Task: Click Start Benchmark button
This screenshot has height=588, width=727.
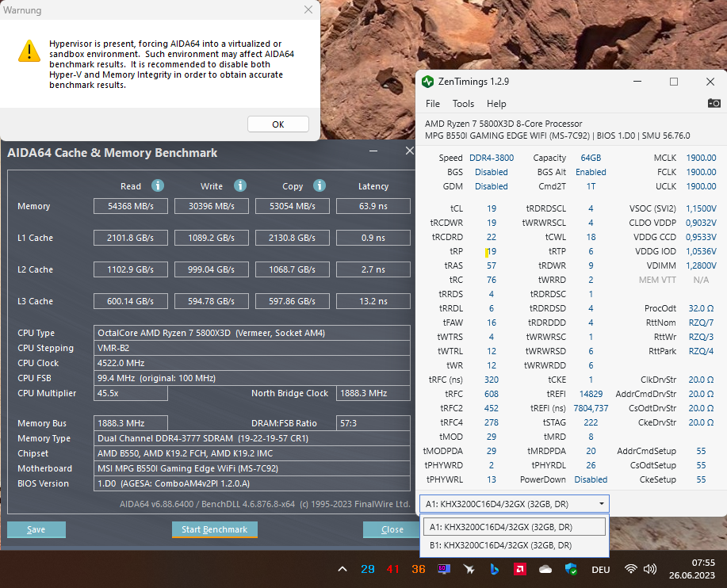Action: point(214,529)
